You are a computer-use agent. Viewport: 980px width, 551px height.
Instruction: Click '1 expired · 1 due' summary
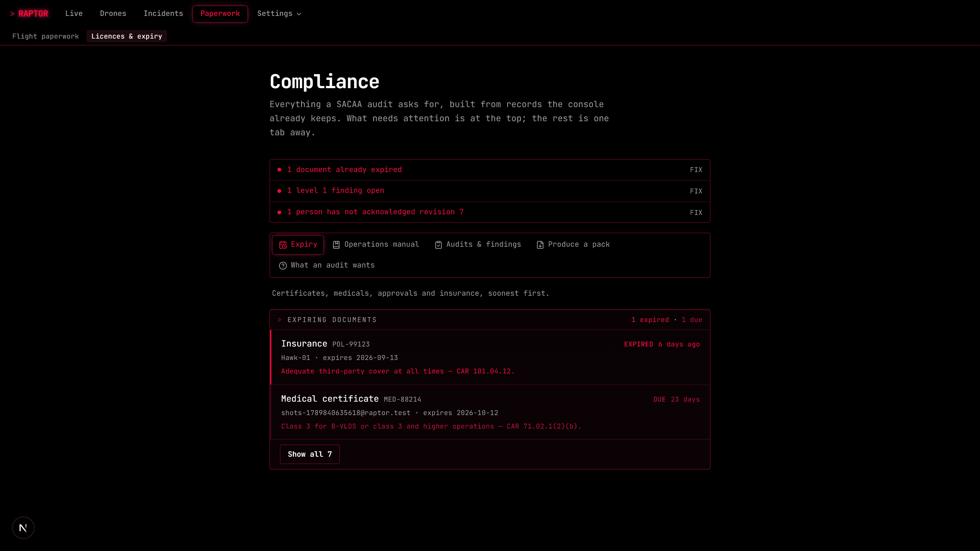[666, 320]
